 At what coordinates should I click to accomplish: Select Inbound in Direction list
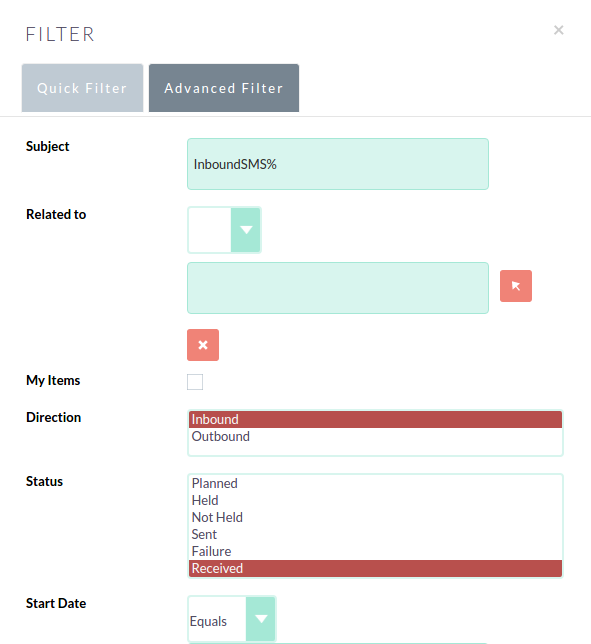[375, 419]
